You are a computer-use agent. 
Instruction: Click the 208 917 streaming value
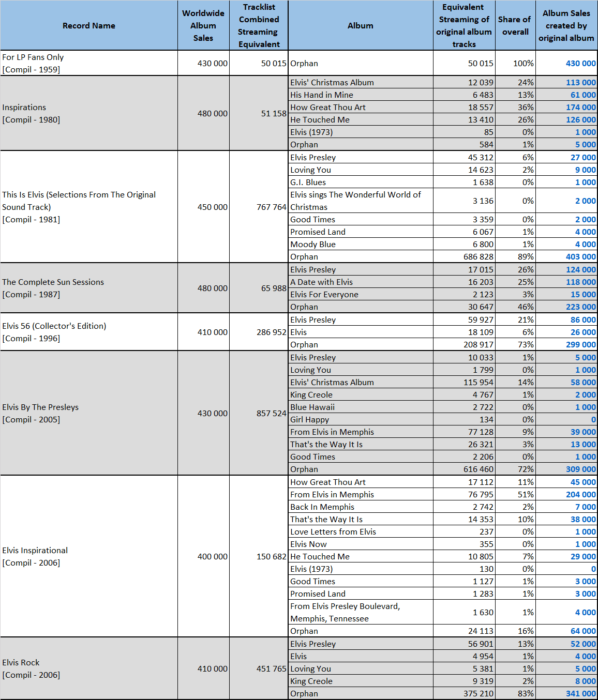[x=464, y=344]
